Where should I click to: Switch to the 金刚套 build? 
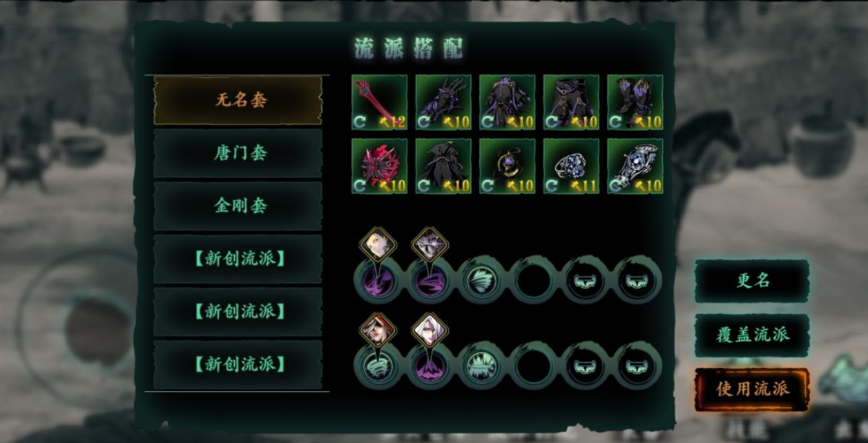(x=238, y=206)
